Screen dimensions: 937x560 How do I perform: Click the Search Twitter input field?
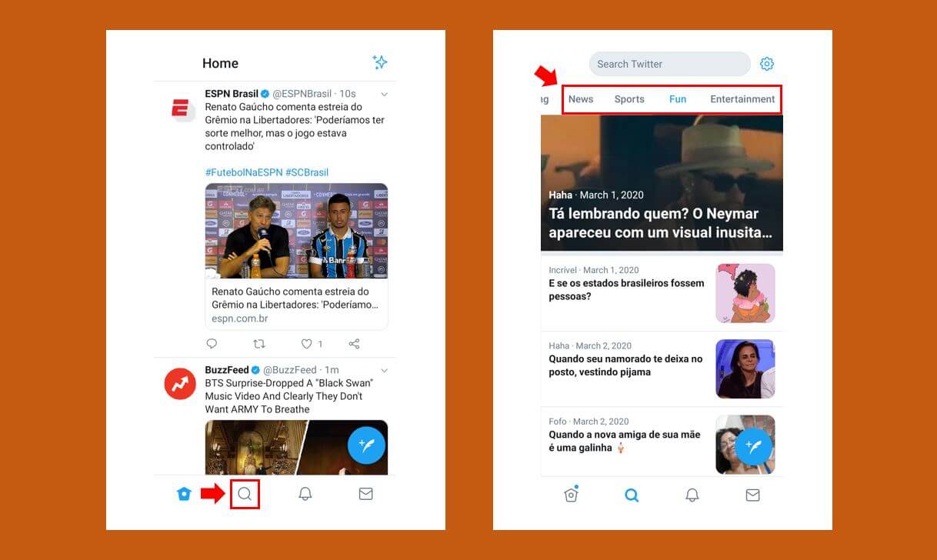tap(669, 64)
